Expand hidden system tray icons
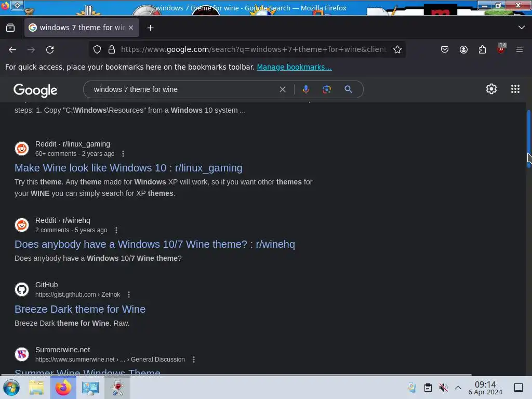Image resolution: width=532 pixels, height=399 pixels. pyautogui.click(x=458, y=388)
